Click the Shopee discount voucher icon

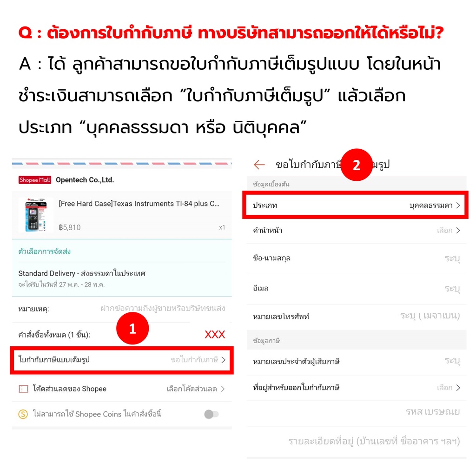coord(23,389)
